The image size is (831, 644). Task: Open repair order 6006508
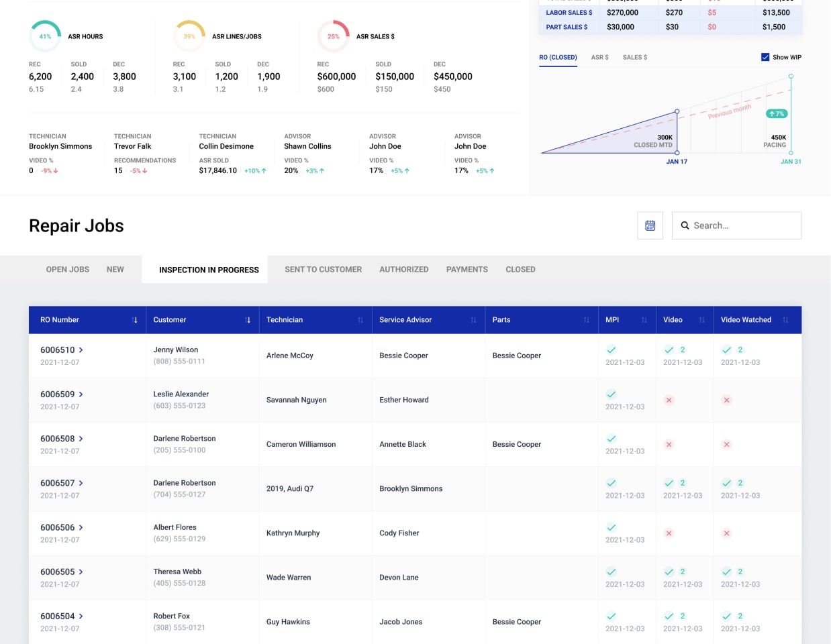(58, 439)
